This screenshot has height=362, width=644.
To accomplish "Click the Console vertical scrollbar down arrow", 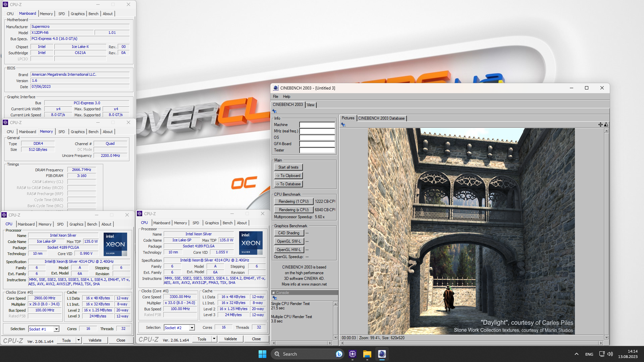I will [335, 338].
